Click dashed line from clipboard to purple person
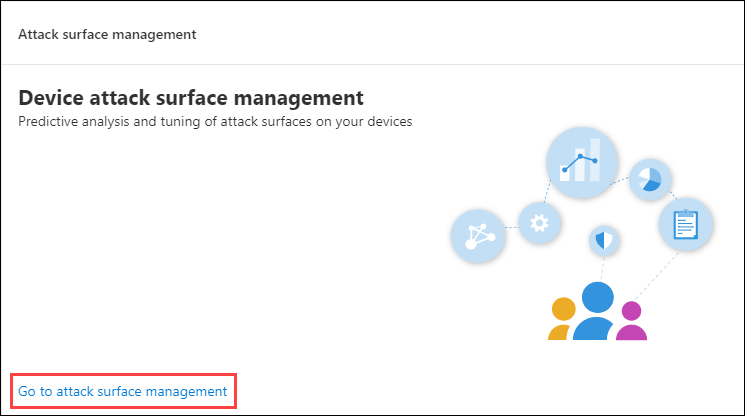745x416 pixels. tap(657, 275)
